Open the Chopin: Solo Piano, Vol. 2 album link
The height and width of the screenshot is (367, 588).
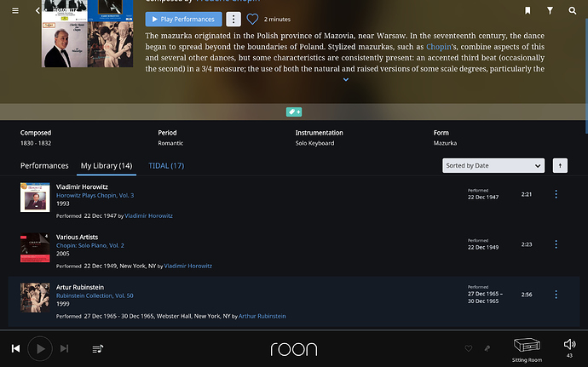coord(90,245)
